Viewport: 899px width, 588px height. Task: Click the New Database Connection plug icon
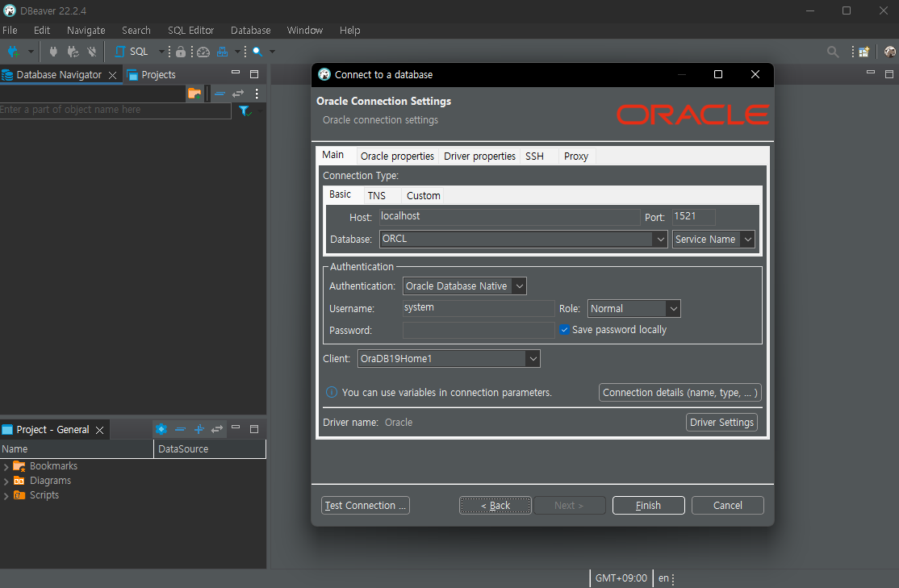pos(13,52)
